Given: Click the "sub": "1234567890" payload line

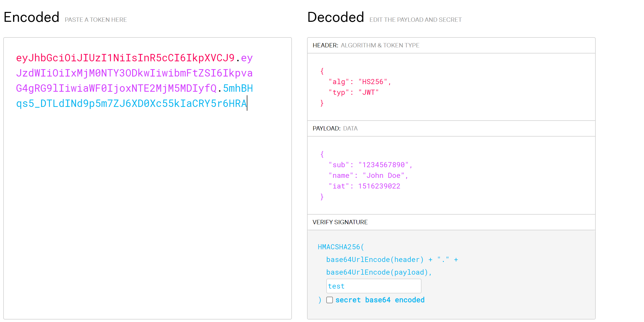Looking at the screenshot, I should 370,165.
